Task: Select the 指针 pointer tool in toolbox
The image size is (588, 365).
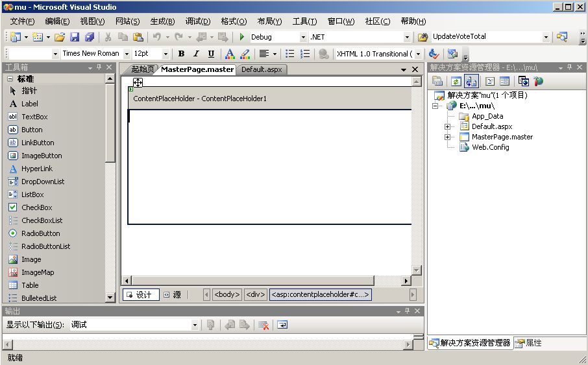Action: [29, 91]
